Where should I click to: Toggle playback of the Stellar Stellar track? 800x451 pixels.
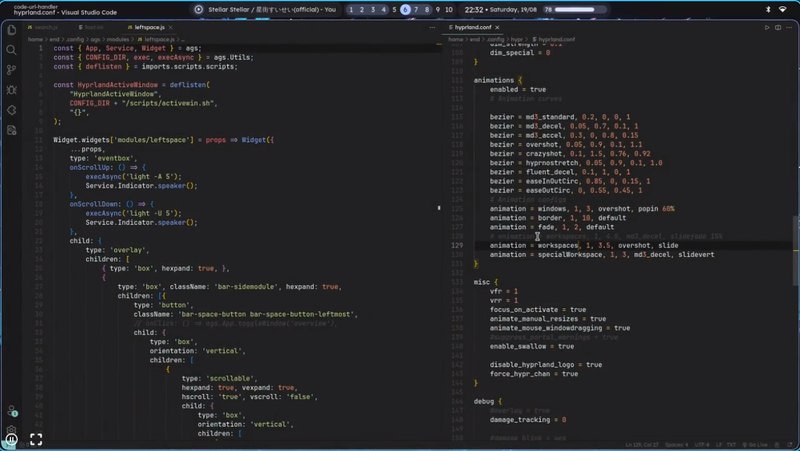tap(201, 9)
